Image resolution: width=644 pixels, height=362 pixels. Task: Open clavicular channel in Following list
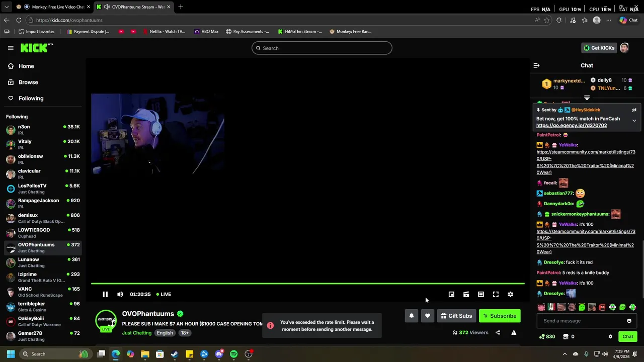pos(43,174)
